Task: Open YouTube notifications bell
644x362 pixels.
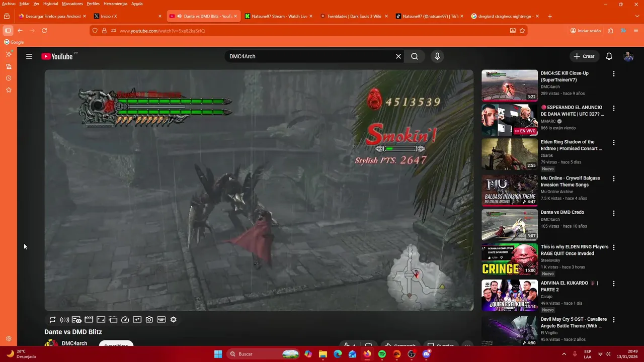Action: [x=609, y=56]
